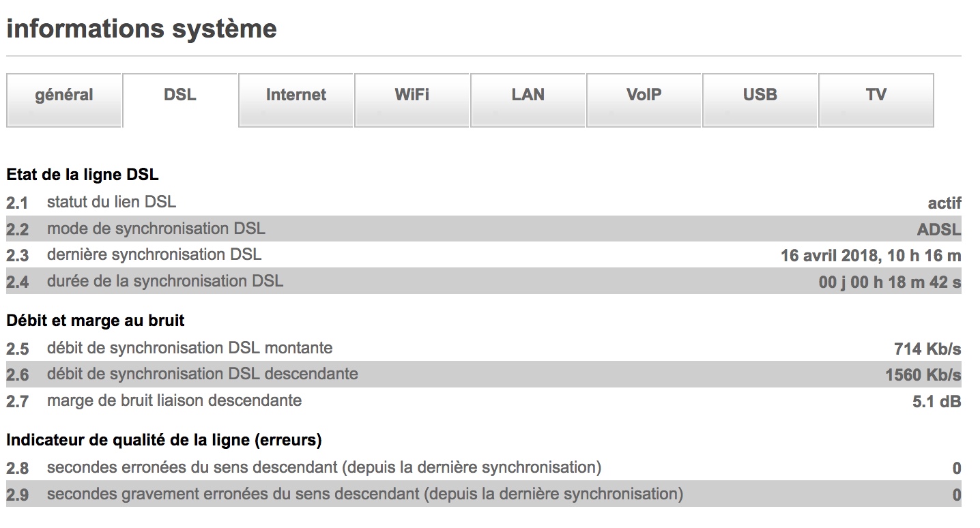Switch to the Internet tab

click(296, 96)
